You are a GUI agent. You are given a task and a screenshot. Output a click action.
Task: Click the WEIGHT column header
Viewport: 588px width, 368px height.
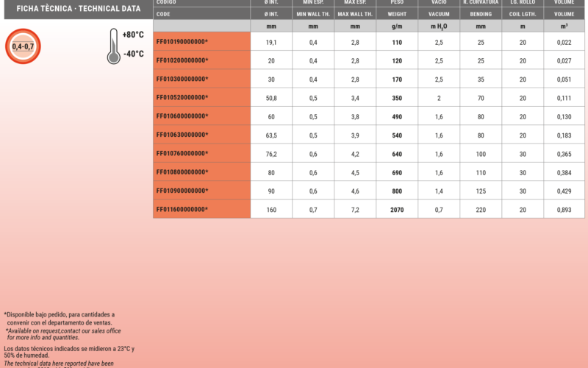pos(397,14)
